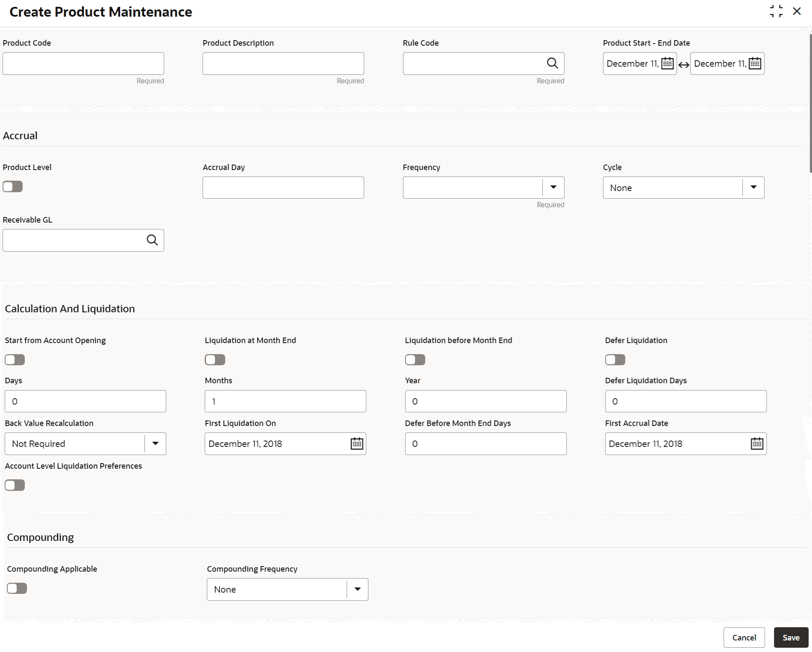Open the Compounding Frequency dropdown
812x652 pixels.
357,590
